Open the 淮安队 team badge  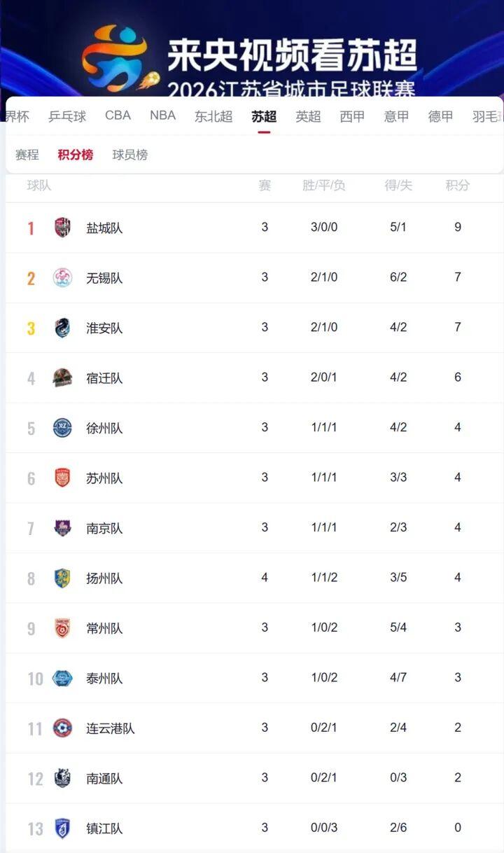tap(62, 328)
